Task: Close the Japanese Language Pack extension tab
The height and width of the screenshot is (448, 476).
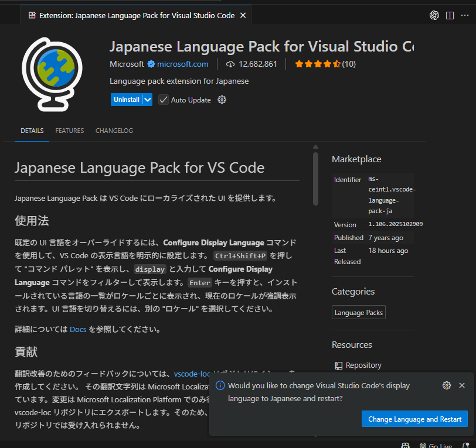Action: [x=243, y=15]
